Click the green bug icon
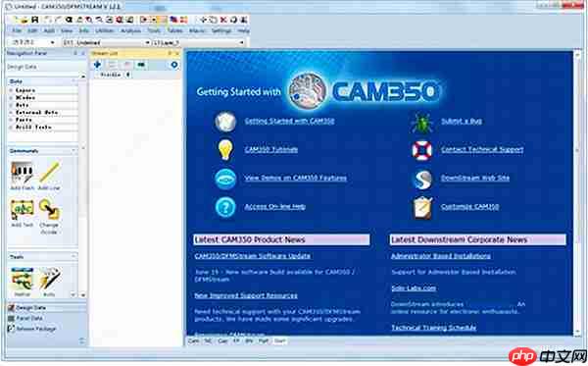 pyautogui.click(x=421, y=122)
